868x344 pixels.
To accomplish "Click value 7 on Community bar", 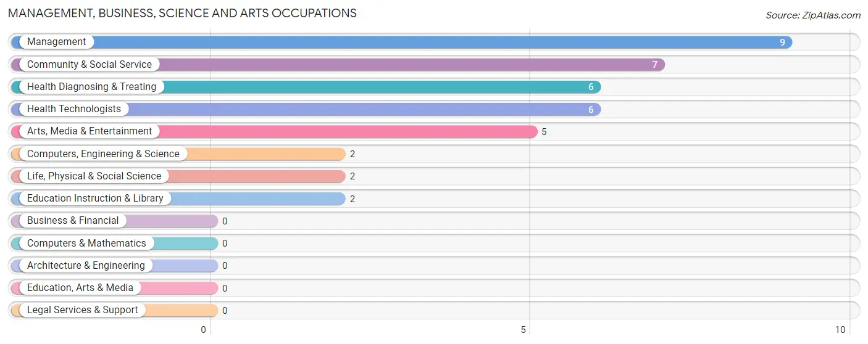I will click(x=655, y=65).
